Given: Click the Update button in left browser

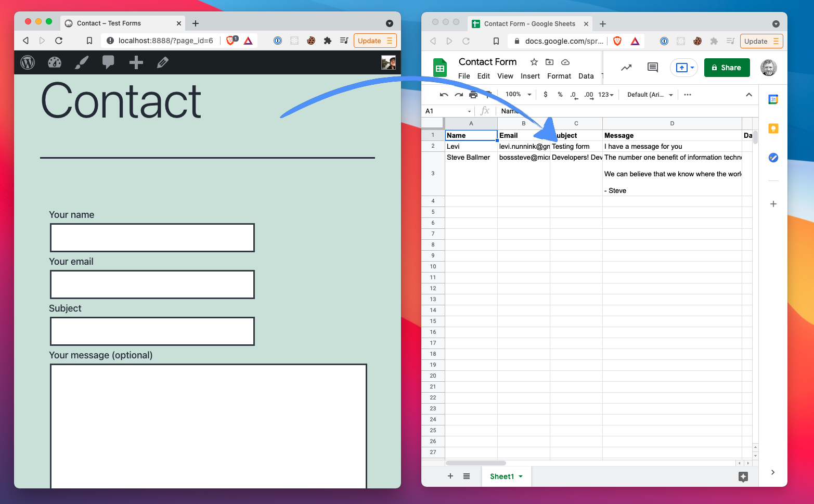Looking at the screenshot, I should click(x=375, y=41).
